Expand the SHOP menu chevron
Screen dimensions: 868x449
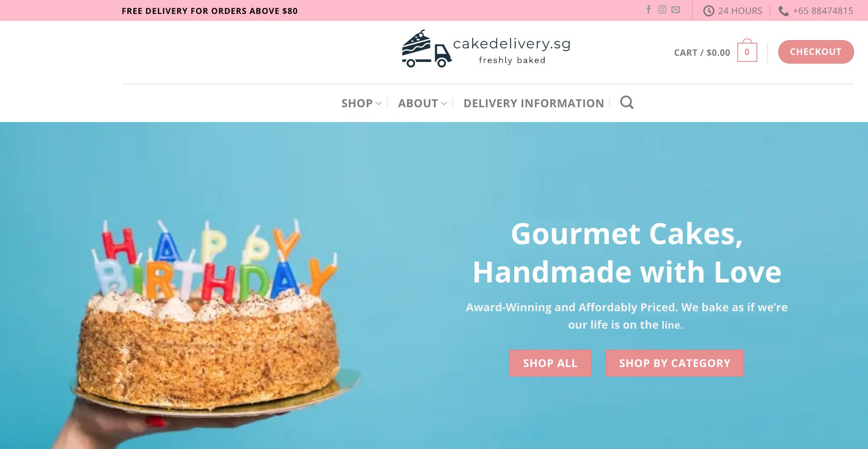(x=379, y=103)
